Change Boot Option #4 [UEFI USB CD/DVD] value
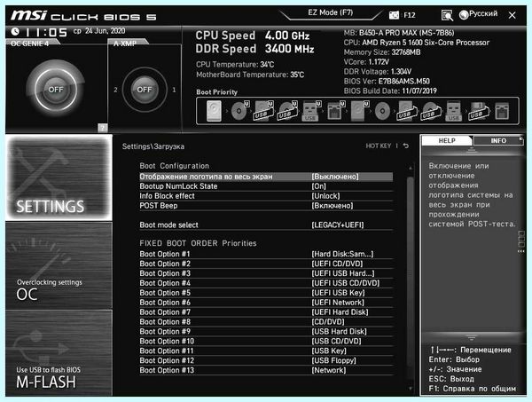Screen dimensions: 532x402 pos(346,283)
